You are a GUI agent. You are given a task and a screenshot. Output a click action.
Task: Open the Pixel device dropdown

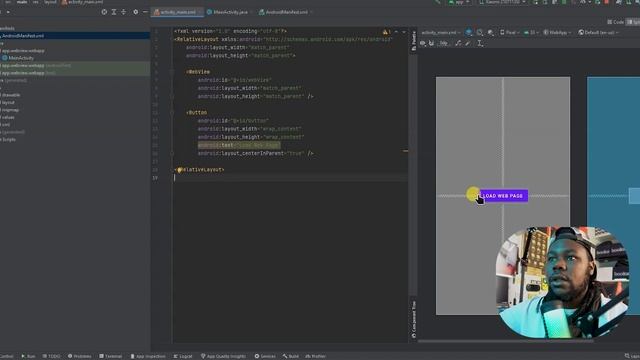click(x=509, y=33)
